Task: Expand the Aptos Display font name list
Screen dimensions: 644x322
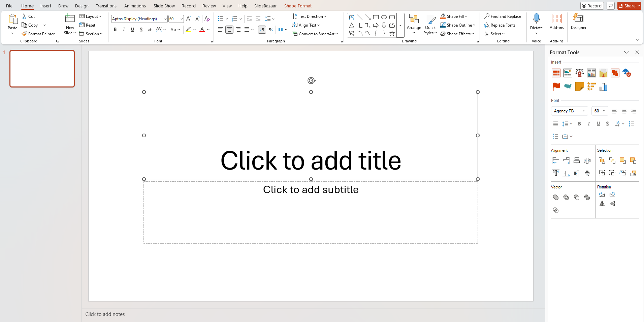Action: pyautogui.click(x=165, y=19)
